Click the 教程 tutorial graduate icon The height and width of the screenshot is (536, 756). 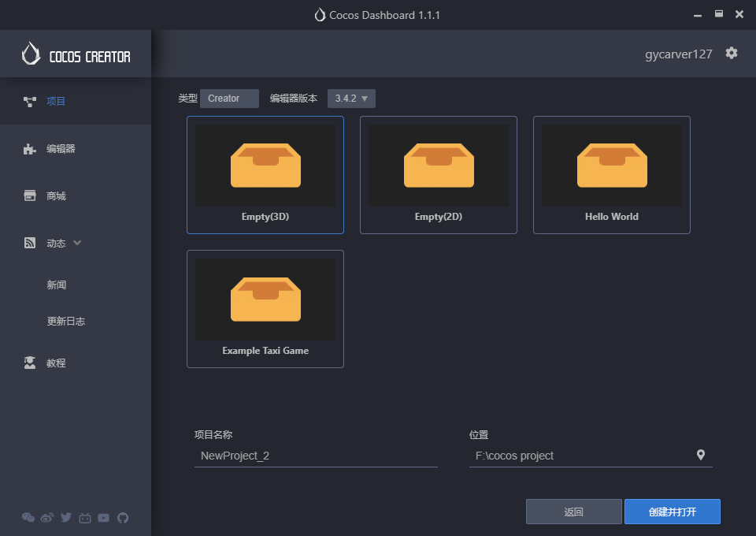coord(30,363)
